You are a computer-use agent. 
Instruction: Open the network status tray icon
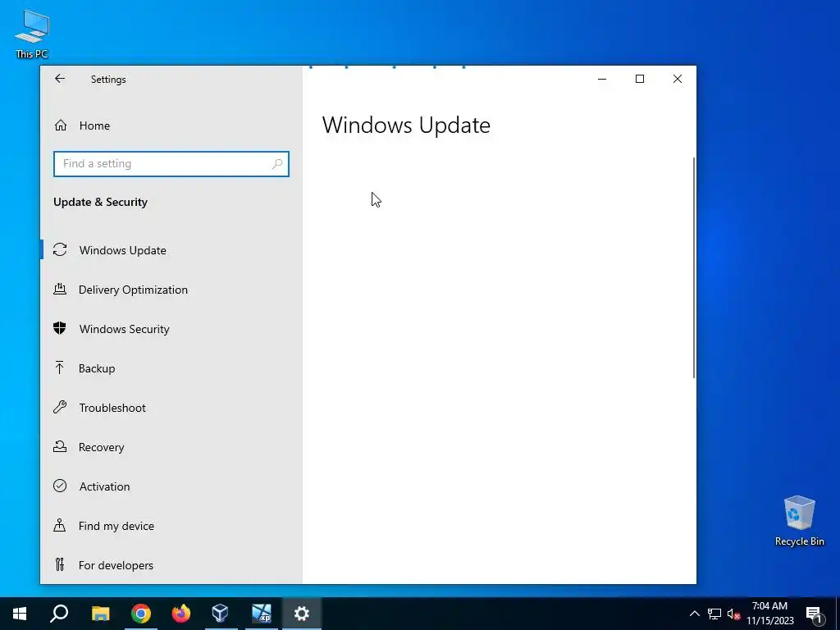pos(714,614)
